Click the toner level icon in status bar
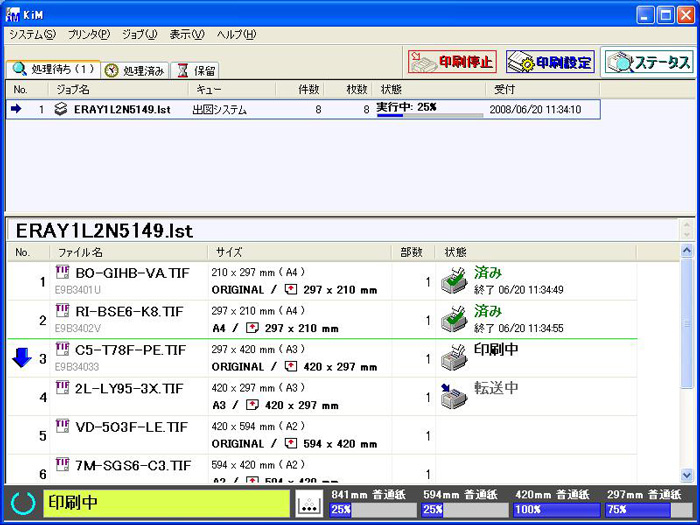The height and width of the screenshot is (525, 700). click(x=309, y=503)
